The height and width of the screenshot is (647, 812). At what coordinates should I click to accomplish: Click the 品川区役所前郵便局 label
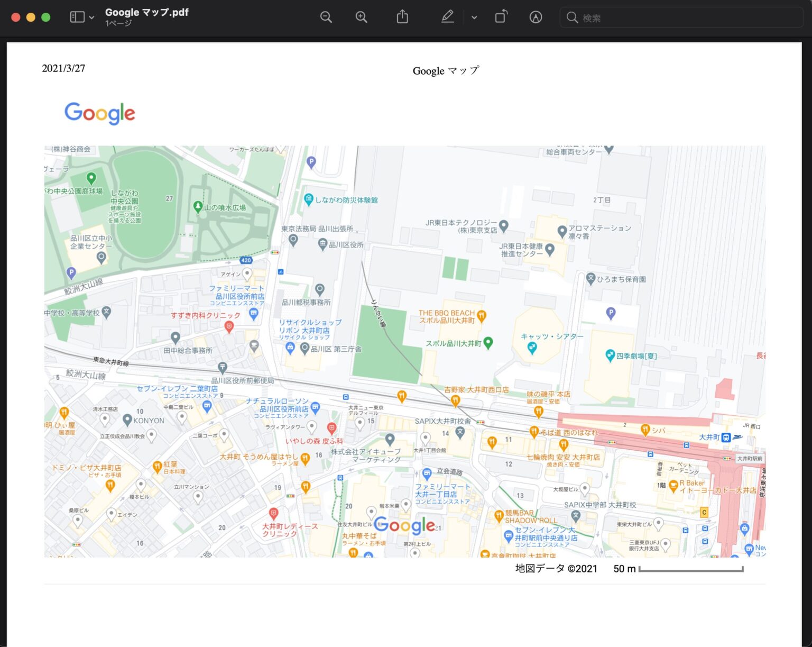pyautogui.click(x=243, y=380)
